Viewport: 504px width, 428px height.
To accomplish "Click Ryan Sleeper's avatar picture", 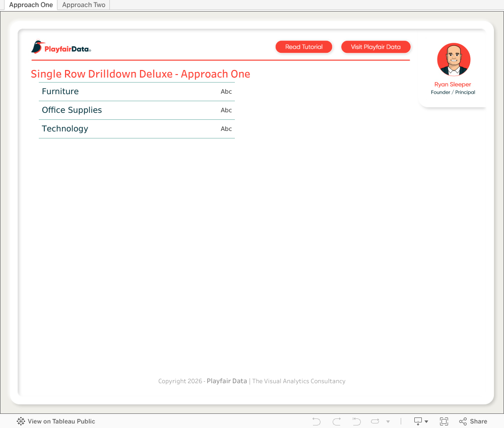I will (454, 59).
